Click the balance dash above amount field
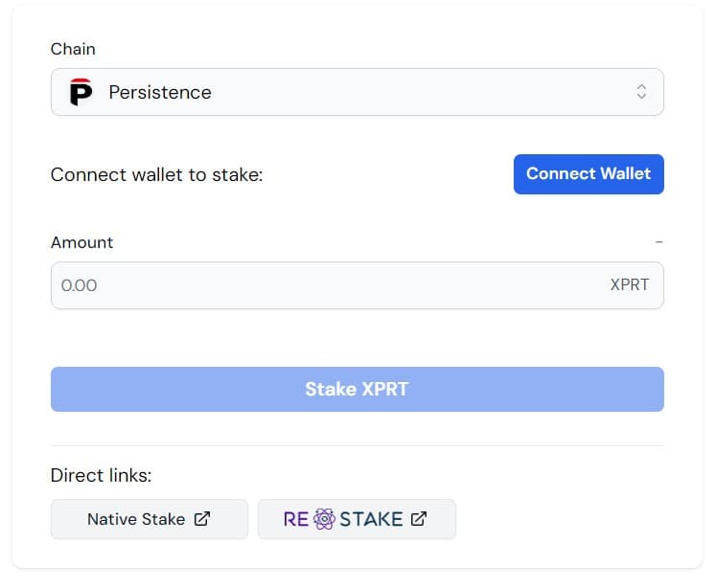This screenshot has height=588, width=715. 658,242
